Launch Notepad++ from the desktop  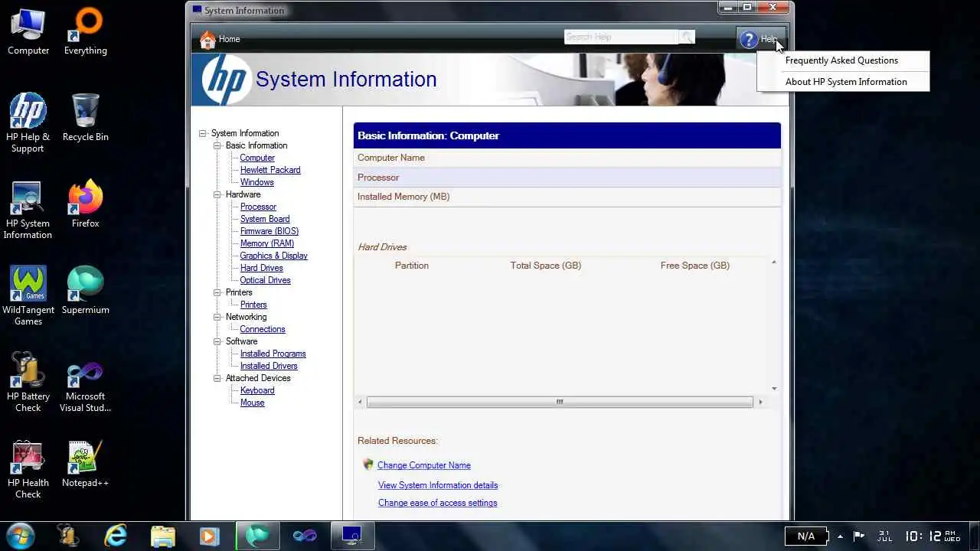[x=85, y=464]
